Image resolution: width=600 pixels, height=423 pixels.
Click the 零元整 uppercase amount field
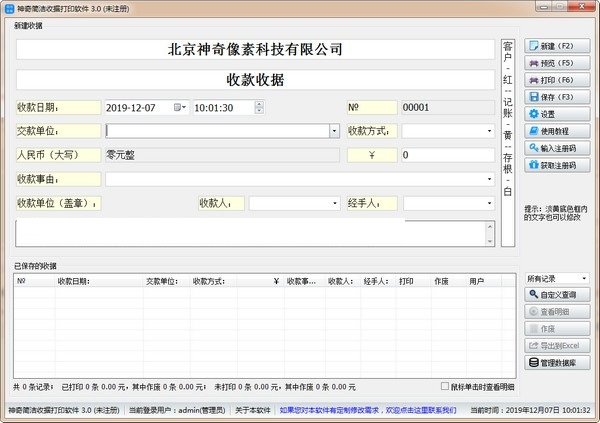click(x=222, y=155)
